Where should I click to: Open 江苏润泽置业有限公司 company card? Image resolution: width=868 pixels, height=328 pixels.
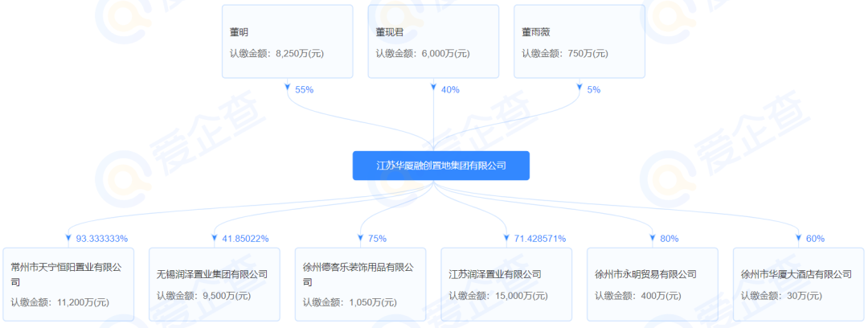pos(506,285)
